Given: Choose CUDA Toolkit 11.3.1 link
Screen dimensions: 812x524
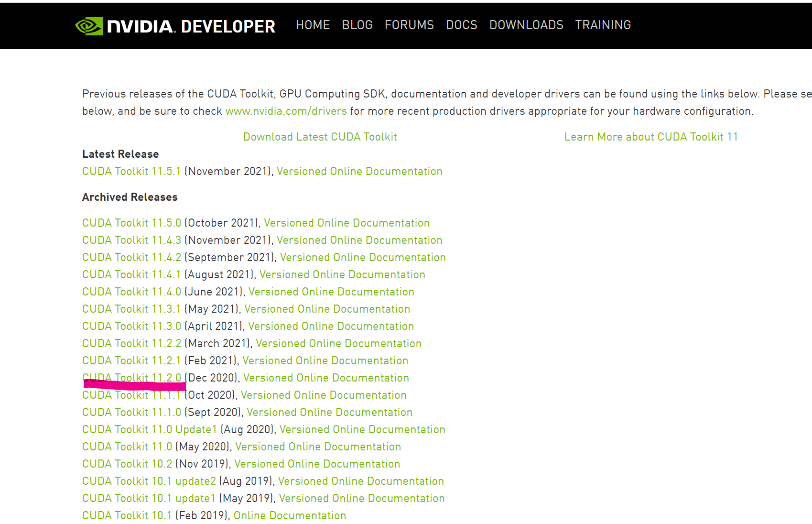Looking at the screenshot, I should point(131,309).
